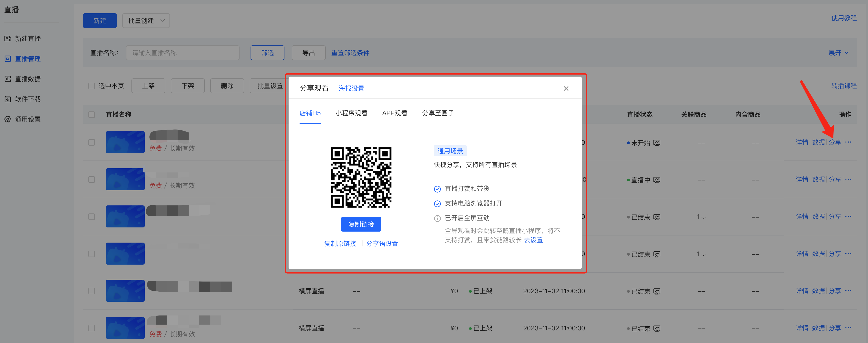Click the info icon next to 已开启全屏互动
Image resolution: width=868 pixels, height=343 pixels.
click(x=437, y=218)
